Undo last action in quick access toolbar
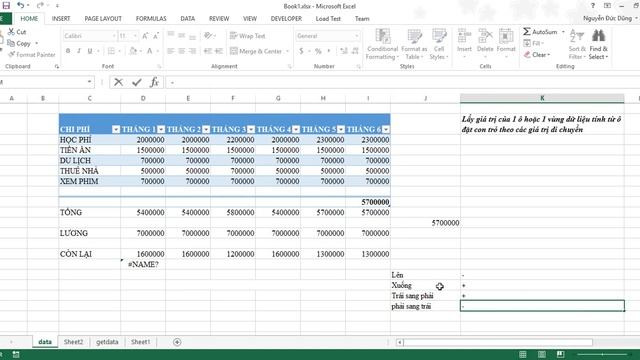This screenshot has height=360, width=640. 20,6
